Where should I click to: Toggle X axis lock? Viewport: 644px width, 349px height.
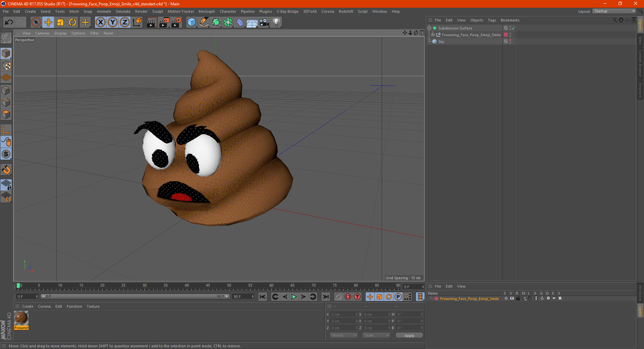pos(100,22)
